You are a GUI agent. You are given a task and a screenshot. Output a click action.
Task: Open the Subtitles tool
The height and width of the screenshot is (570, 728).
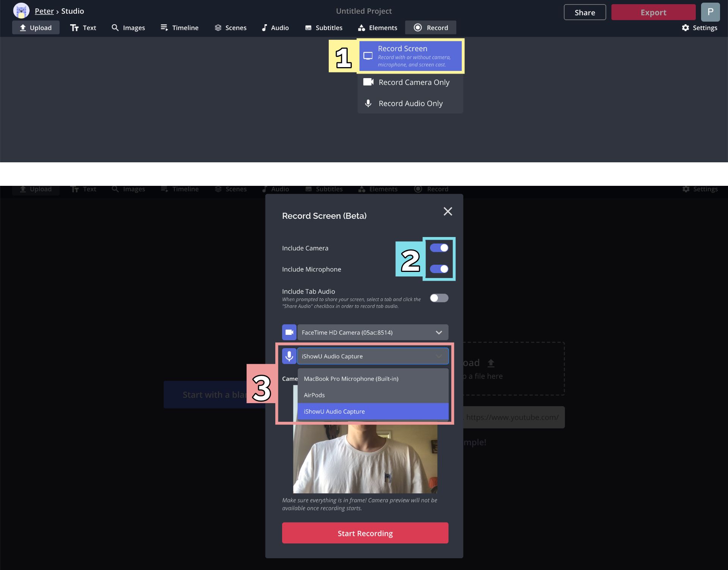tap(323, 28)
